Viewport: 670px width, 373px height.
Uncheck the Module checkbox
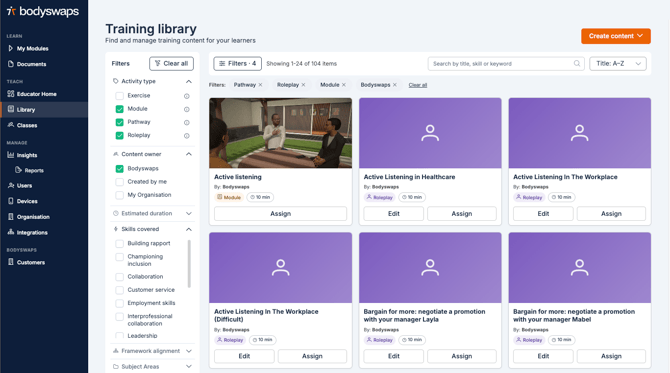click(x=120, y=109)
